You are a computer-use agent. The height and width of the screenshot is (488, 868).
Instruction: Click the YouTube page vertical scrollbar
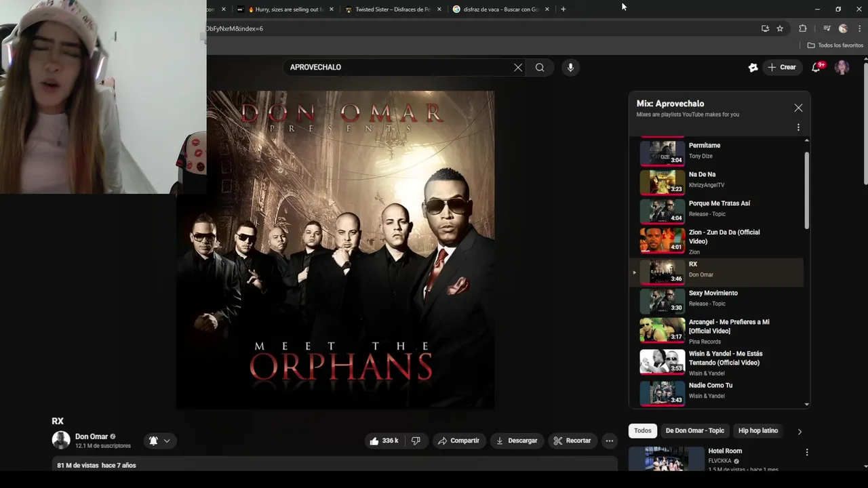point(865,122)
